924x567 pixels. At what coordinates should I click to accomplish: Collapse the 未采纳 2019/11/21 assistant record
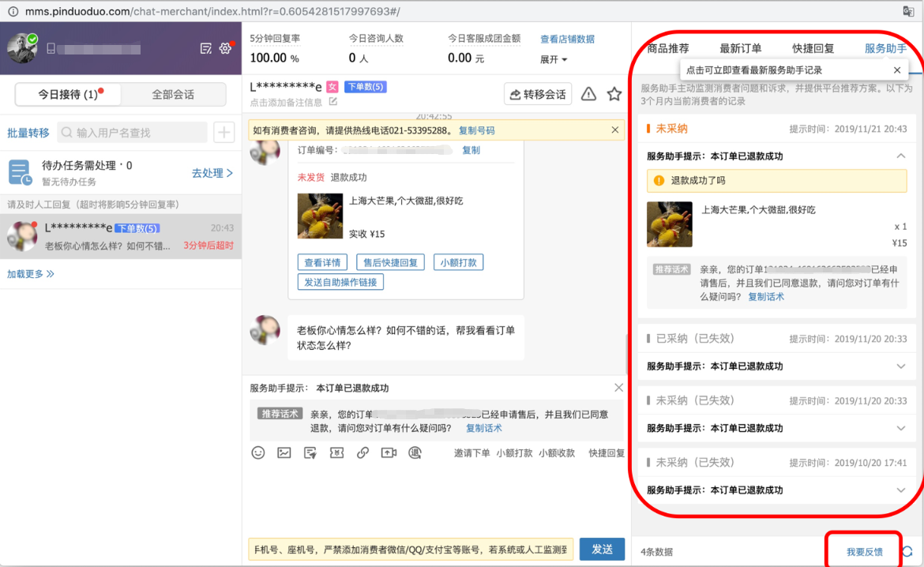point(900,156)
